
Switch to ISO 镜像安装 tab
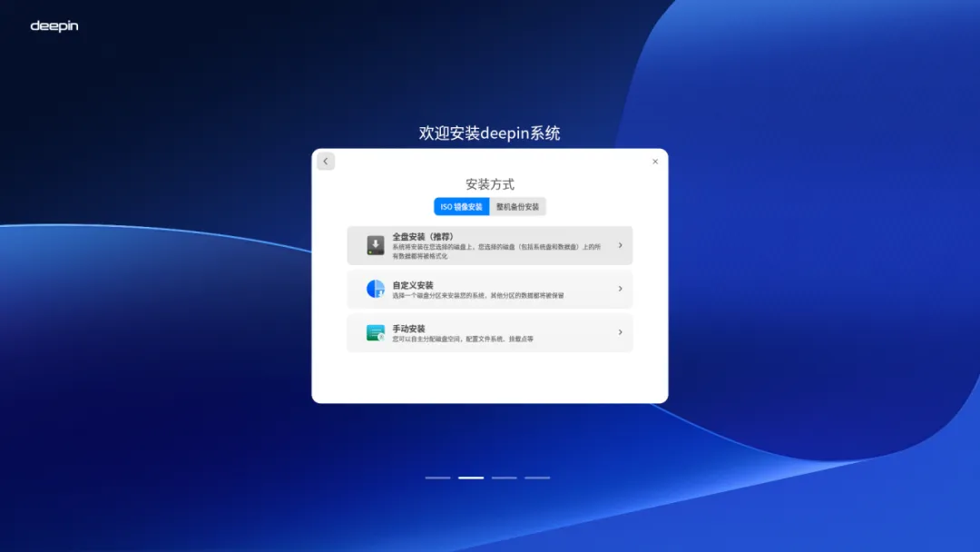click(x=461, y=207)
